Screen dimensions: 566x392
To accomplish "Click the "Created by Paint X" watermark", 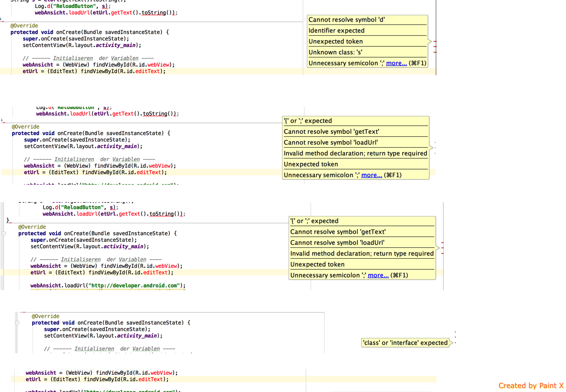I will (531, 385).
